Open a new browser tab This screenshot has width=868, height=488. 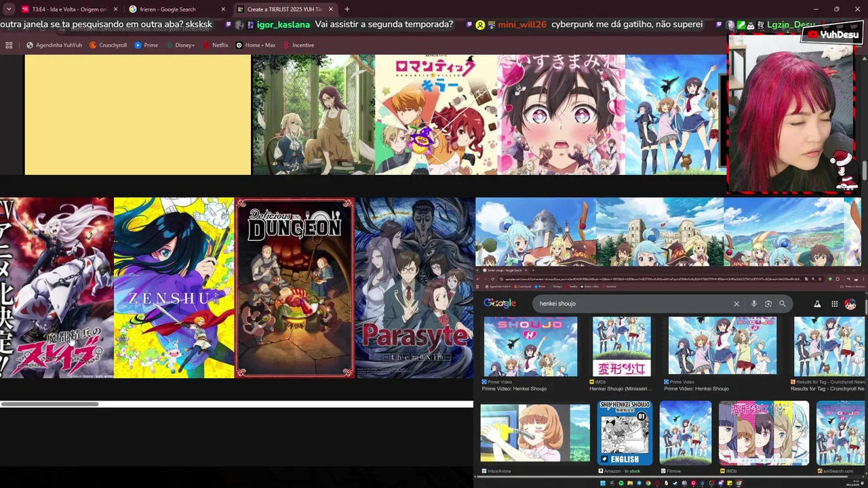[x=347, y=9]
